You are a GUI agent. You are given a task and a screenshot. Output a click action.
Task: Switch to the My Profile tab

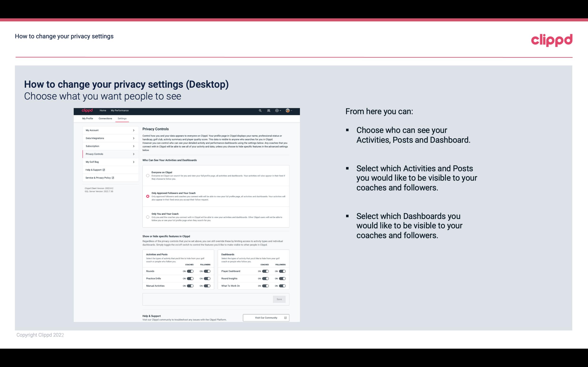click(x=88, y=118)
